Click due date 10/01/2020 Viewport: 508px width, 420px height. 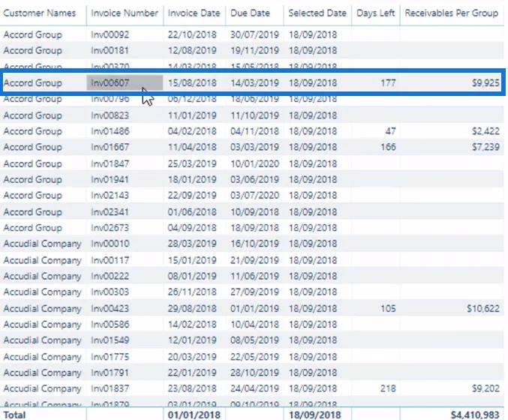click(254, 163)
